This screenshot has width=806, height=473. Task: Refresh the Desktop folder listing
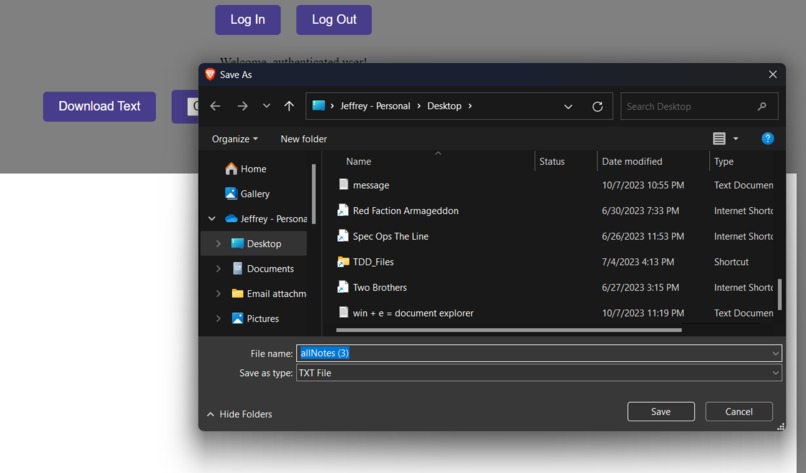coord(597,106)
